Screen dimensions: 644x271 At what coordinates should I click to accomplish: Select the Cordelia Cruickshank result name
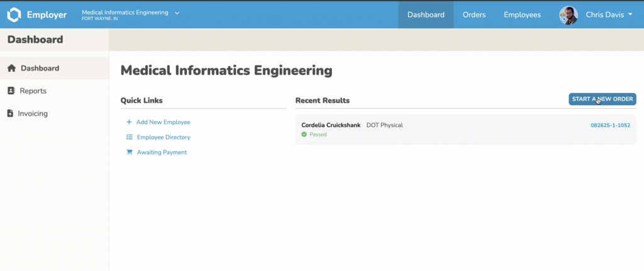pyautogui.click(x=331, y=125)
